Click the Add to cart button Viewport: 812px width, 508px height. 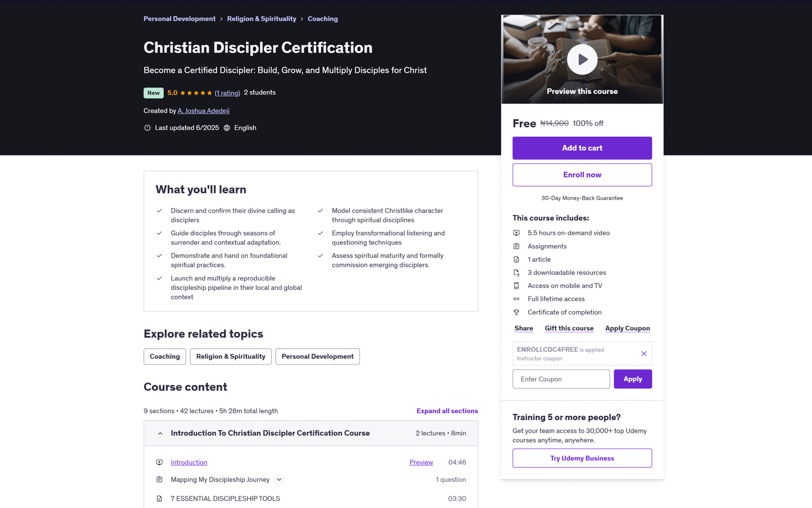(582, 148)
